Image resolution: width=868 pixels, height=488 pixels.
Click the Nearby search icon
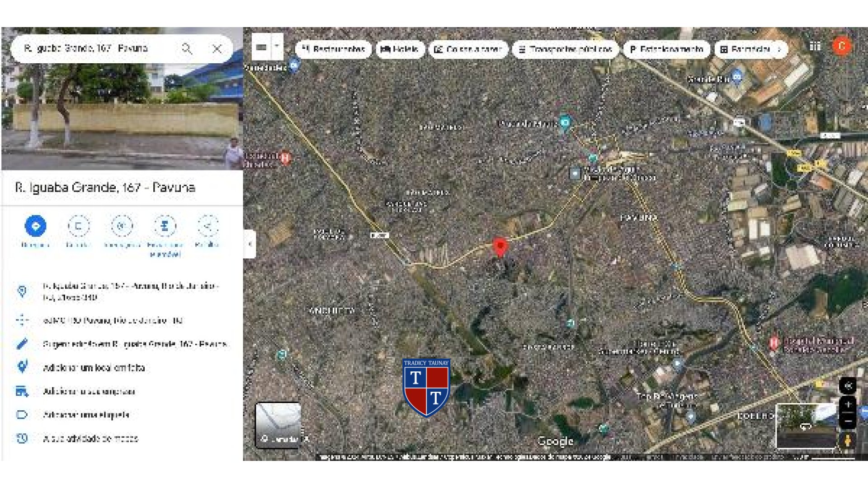(x=122, y=226)
